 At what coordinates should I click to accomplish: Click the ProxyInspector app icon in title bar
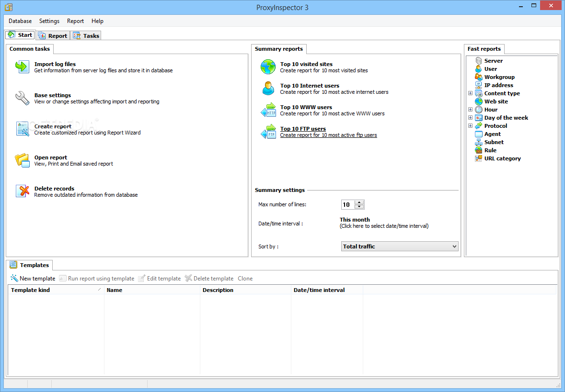click(x=9, y=7)
